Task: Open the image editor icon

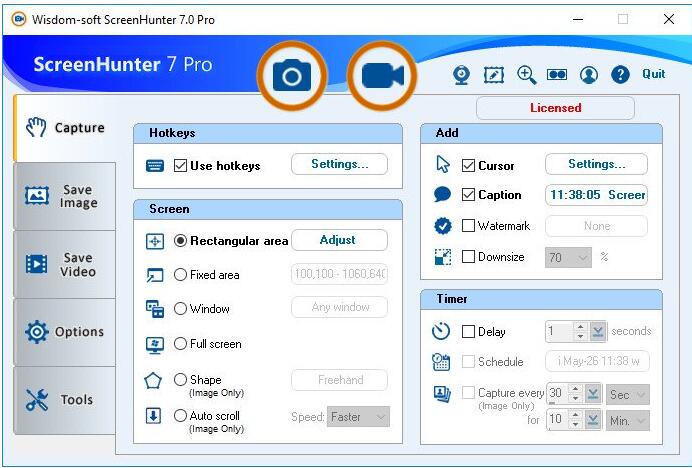Action: (494, 75)
